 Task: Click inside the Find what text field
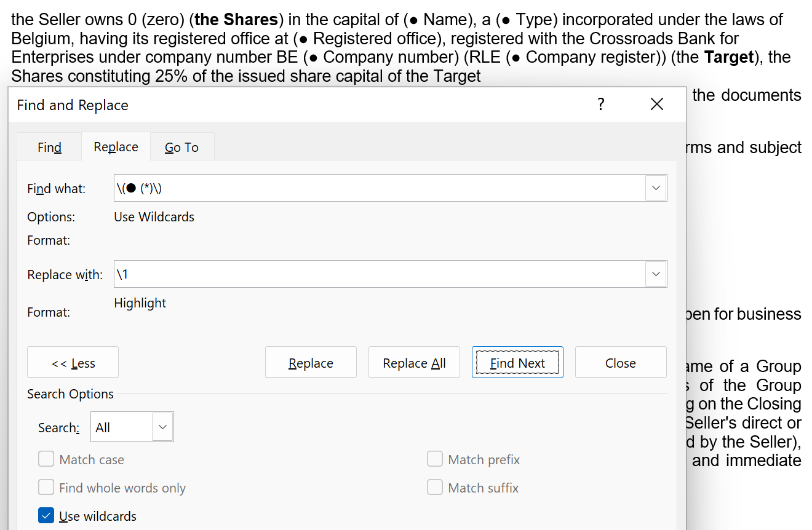pyautogui.click(x=378, y=188)
